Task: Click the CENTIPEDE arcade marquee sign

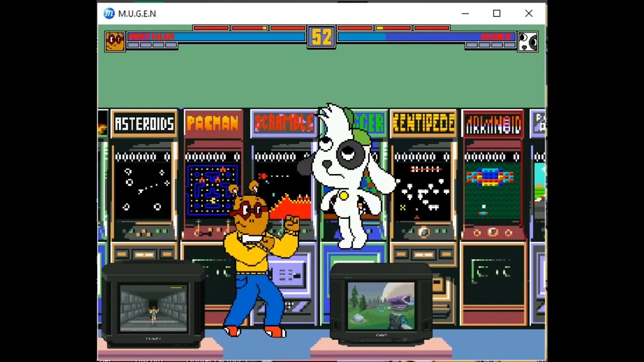Action: click(424, 123)
